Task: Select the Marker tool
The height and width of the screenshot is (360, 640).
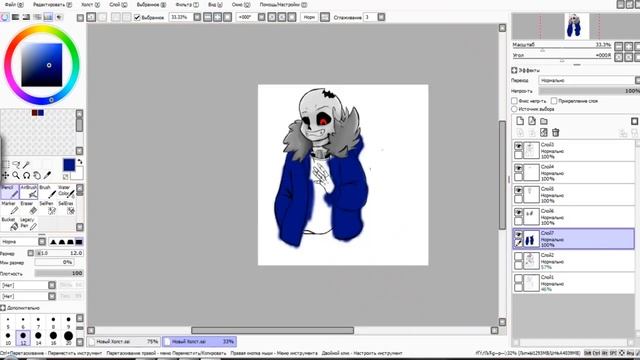Action: tap(10, 208)
